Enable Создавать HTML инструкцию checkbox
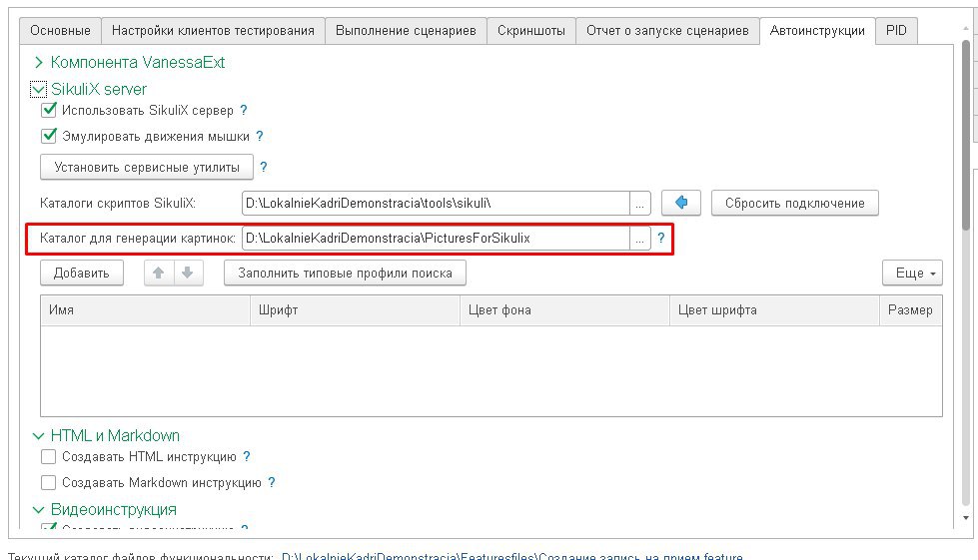The width and height of the screenshot is (978, 560). pos(49,456)
